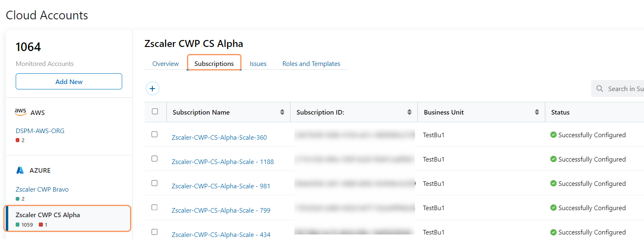The width and height of the screenshot is (644, 239).
Task: Focus the Search in Subscriptions field
Action: [618, 89]
